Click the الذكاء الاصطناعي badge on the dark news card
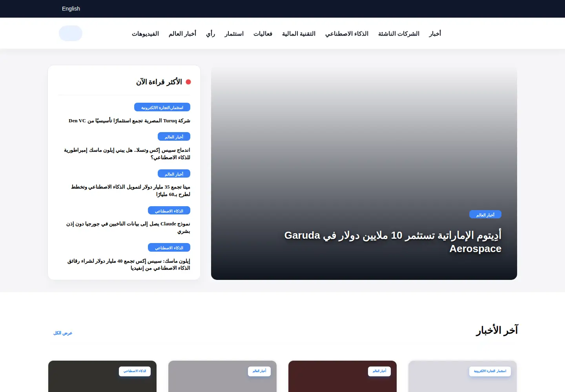This screenshot has height=392, width=565. click(135, 371)
